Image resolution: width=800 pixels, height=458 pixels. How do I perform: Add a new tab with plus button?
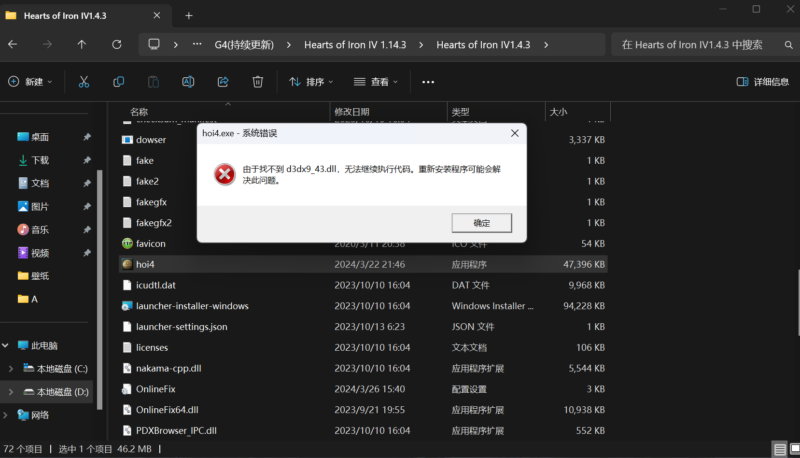[x=189, y=16]
